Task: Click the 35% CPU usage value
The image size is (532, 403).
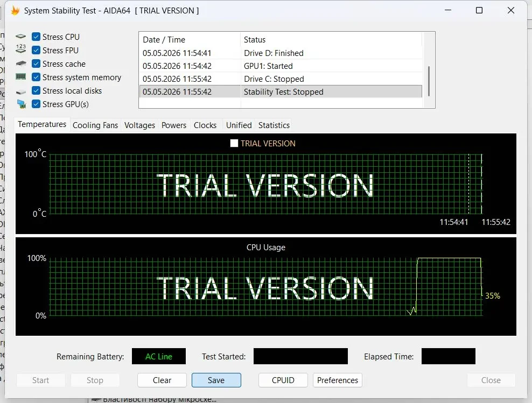Action: 493,296
